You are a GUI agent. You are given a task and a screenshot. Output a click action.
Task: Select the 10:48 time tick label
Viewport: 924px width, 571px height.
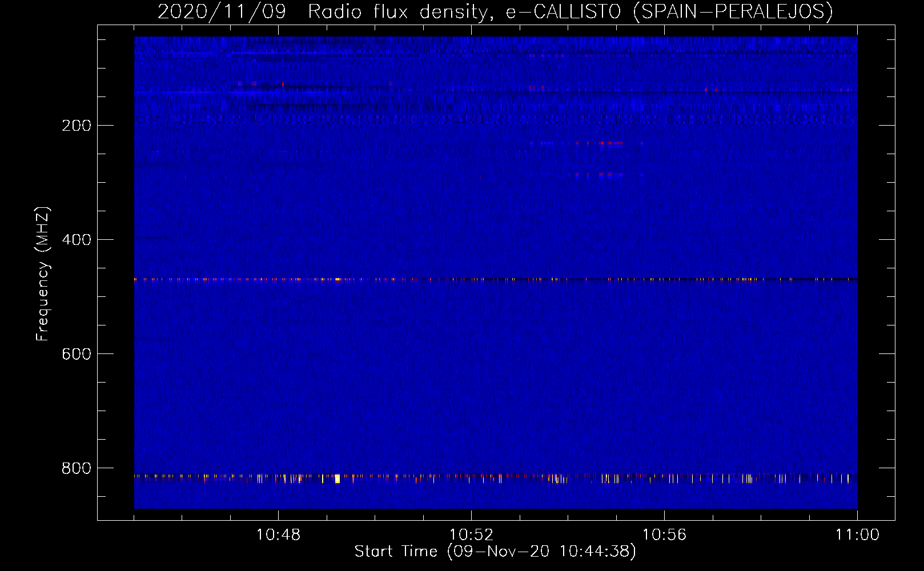tap(278, 535)
